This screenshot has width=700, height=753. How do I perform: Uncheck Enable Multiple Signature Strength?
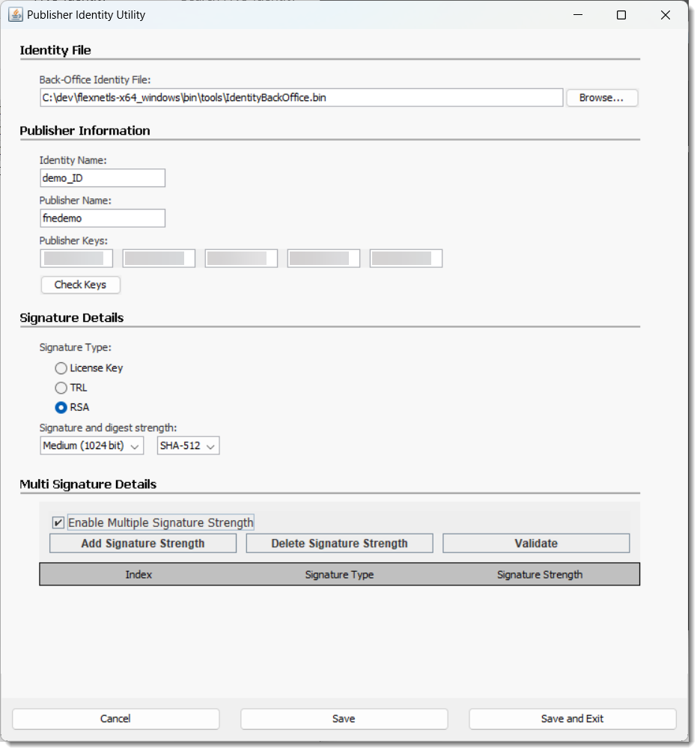58,522
